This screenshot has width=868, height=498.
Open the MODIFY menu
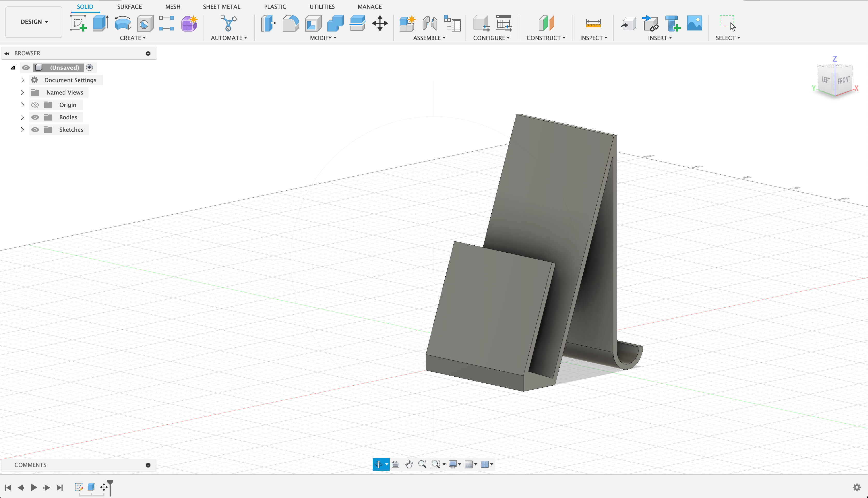point(323,38)
